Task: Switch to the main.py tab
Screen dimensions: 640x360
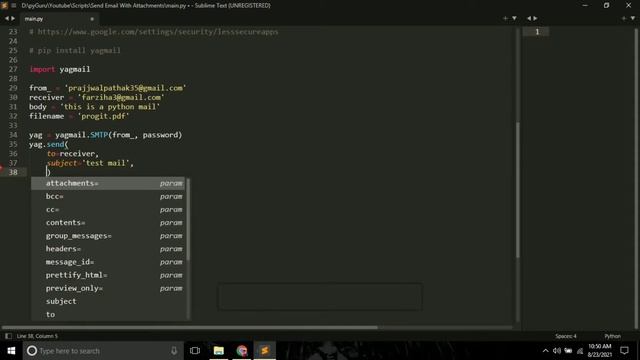Action: (x=34, y=19)
